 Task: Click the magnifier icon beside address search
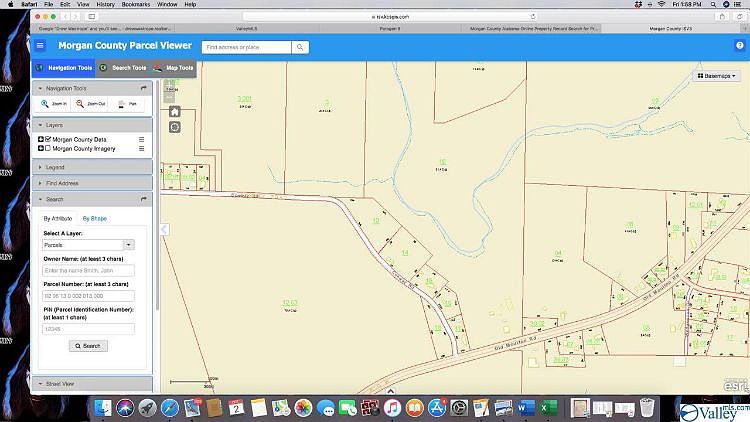click(x=300, y=47)
